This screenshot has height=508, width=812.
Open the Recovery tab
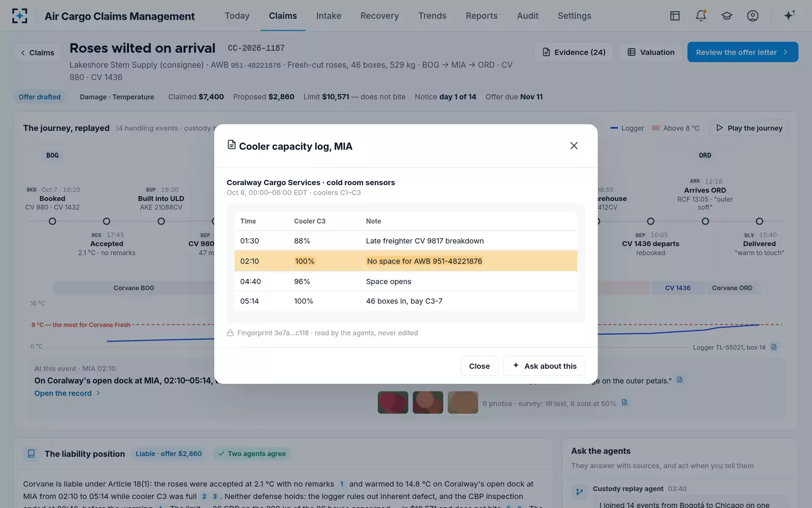point(379,16)
